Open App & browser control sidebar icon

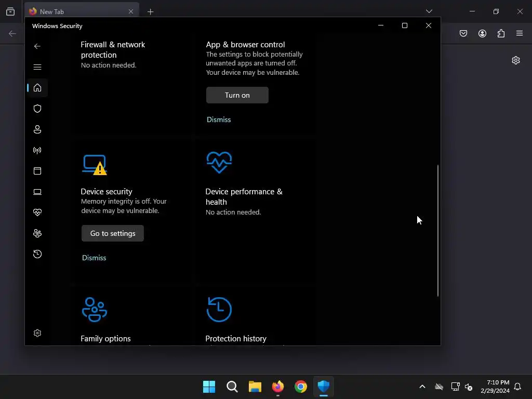coord(37,171)
